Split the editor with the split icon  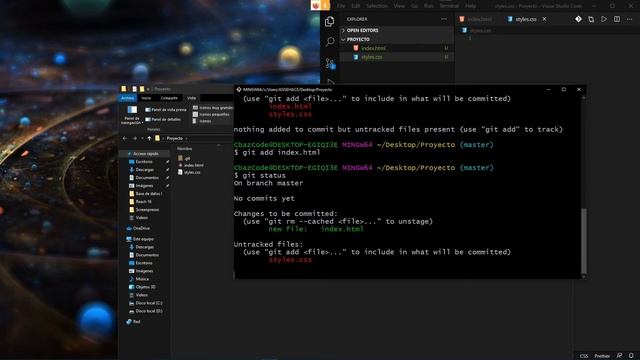pos(617,19)
